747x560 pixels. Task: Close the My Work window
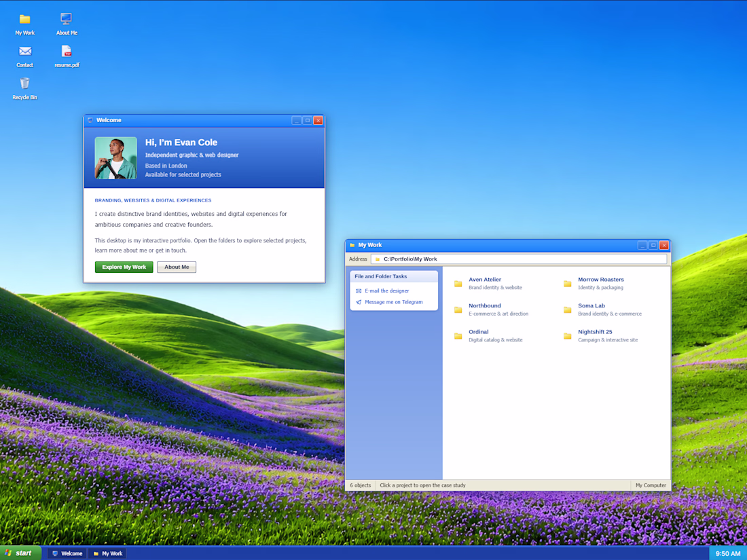[664, 245]
